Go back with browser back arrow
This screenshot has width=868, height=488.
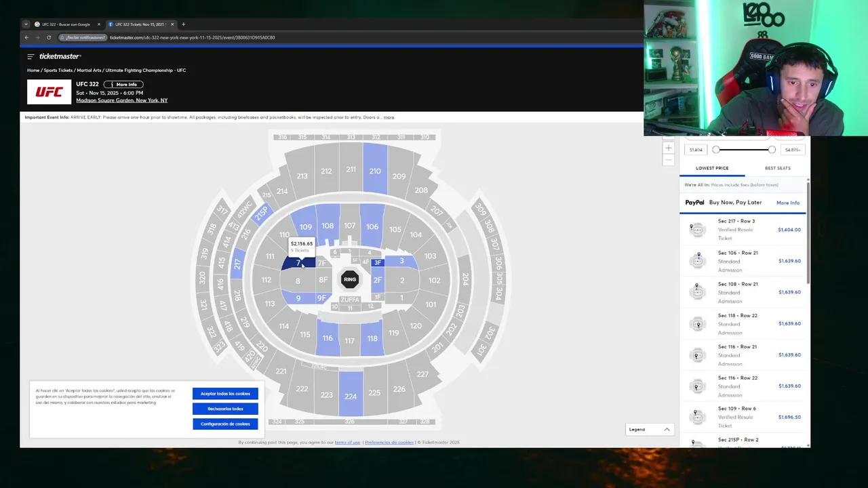[x=26, y=37]
